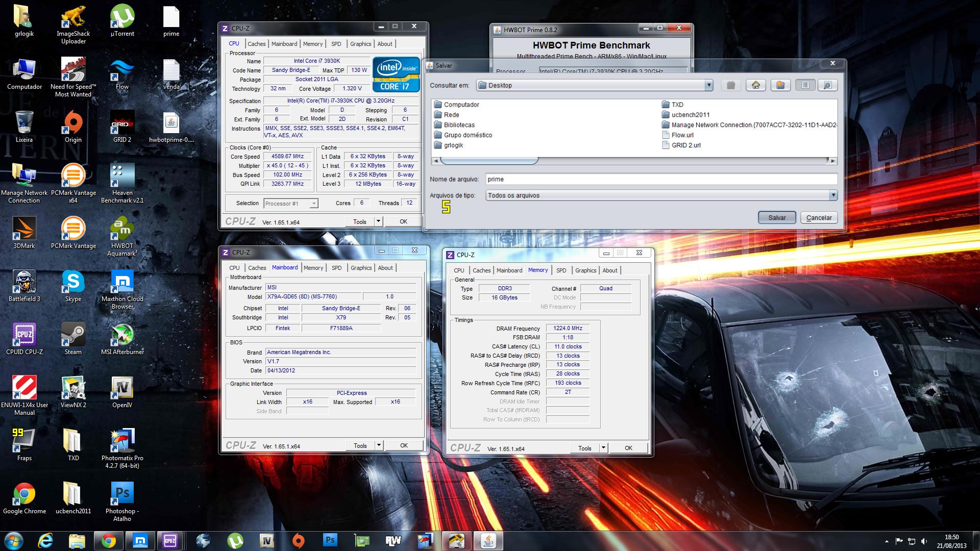Click the Nome de arquivo text field
The height and width of the screenshot is (551, 980).
[x=661, y=179]
